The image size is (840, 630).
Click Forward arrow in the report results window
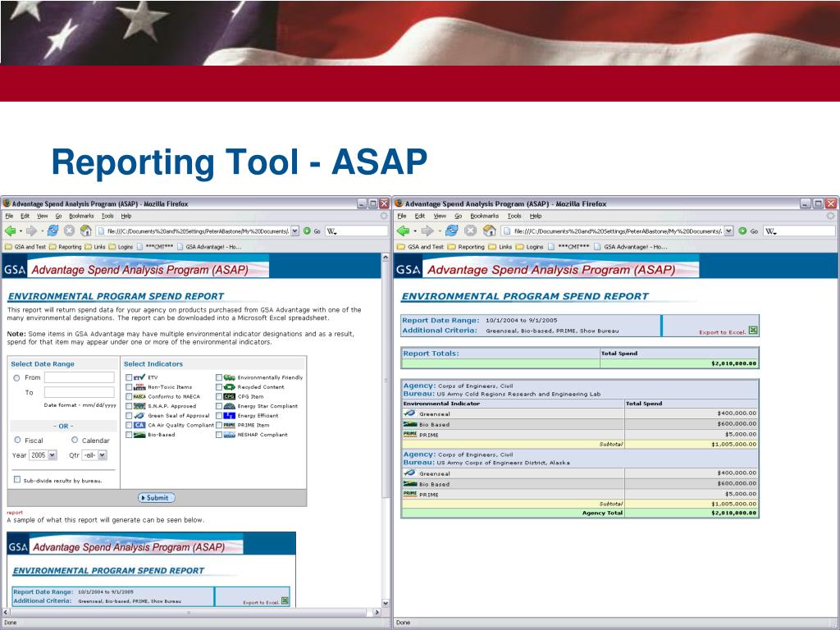(x=427, y=231)
